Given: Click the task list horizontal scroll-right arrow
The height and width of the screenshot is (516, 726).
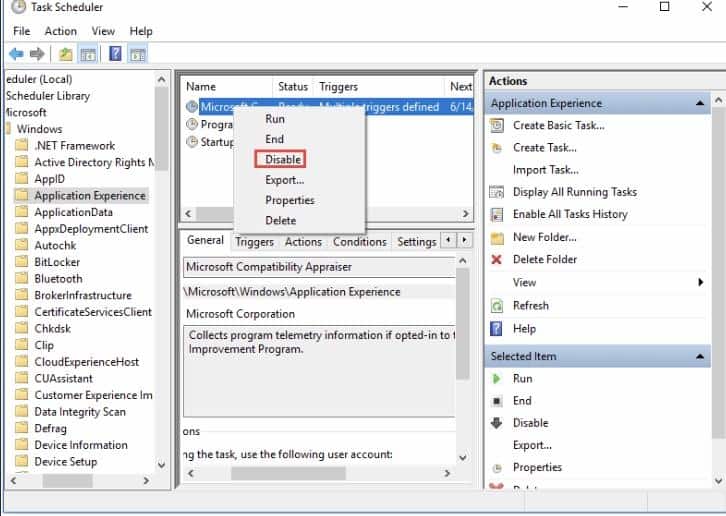Looking at the screenshot, I should pos(465,214).
